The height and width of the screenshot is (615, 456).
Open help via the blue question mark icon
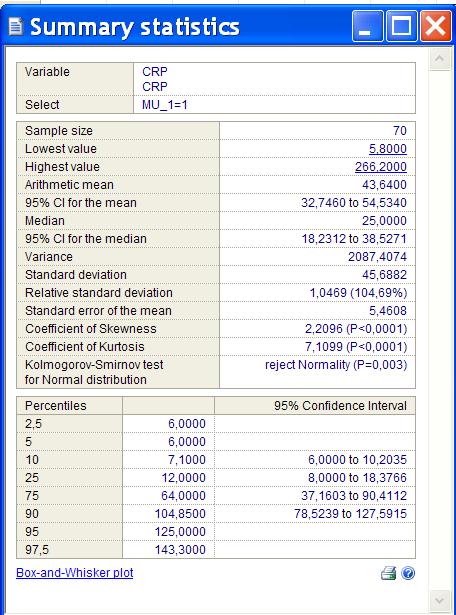(408, 573)
